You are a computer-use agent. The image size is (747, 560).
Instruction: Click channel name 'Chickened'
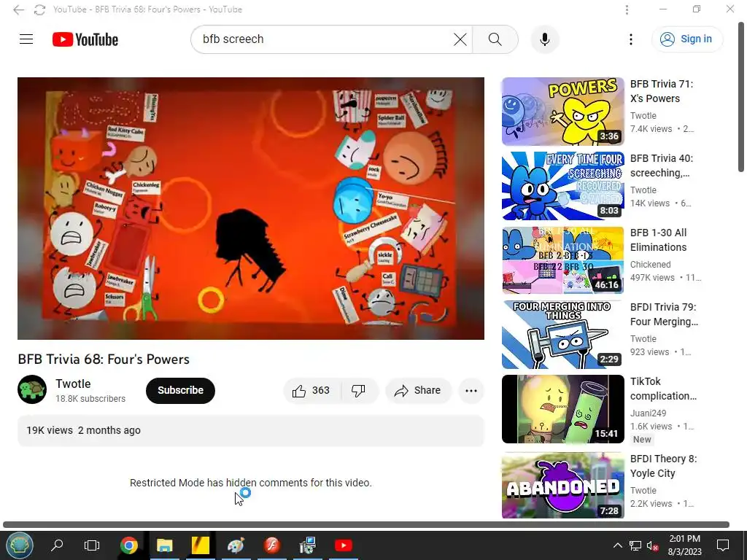(650, 264)
